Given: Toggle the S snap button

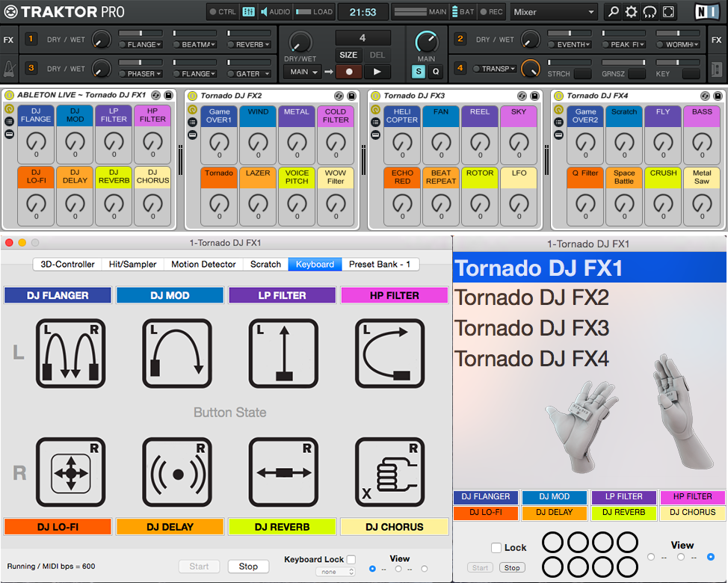Looking at the screenshot, I should (x=419, y=72).
